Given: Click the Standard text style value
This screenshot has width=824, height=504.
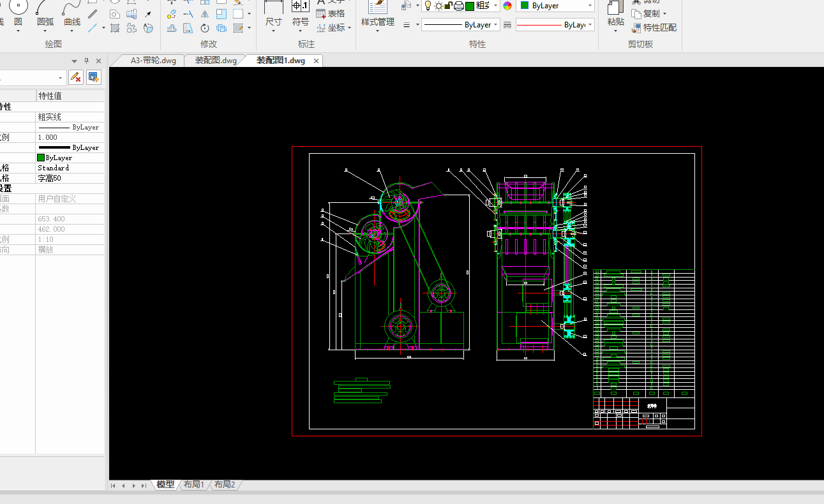Looking at the screenshot, I should pos(69,168).
